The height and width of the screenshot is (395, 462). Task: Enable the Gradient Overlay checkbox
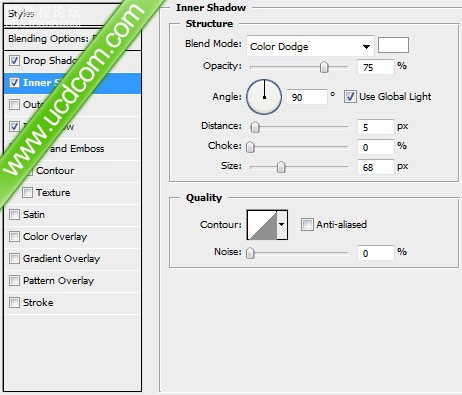(14, 258)
